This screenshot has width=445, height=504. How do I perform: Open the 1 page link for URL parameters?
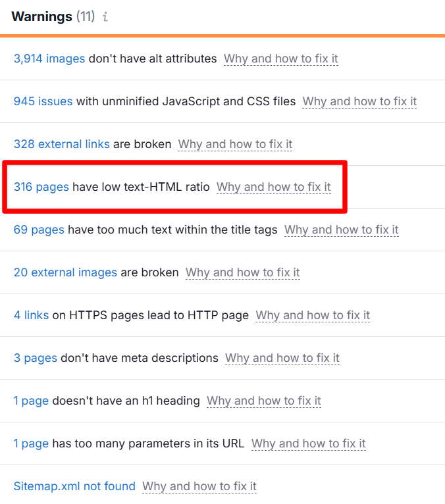(x=31, y=443)
